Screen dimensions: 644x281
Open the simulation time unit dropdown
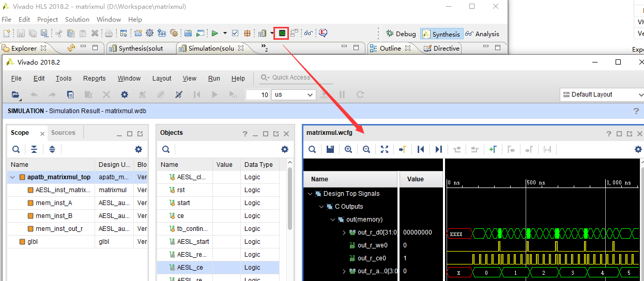[294, 95]
